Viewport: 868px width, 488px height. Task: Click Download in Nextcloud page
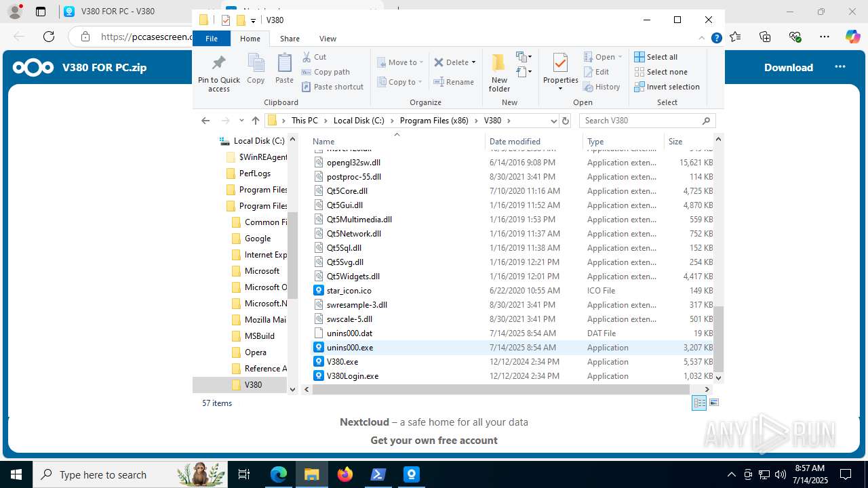point(789,67)
